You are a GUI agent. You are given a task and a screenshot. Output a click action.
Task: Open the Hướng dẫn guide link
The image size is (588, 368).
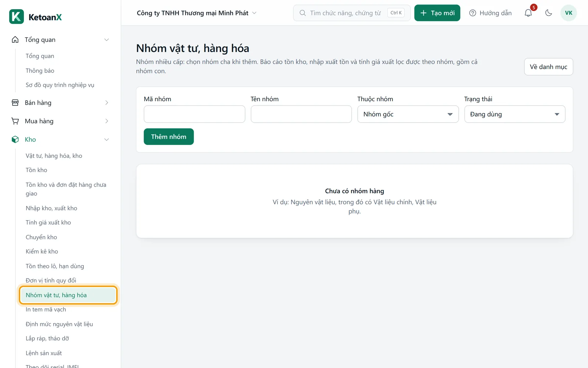490,13
